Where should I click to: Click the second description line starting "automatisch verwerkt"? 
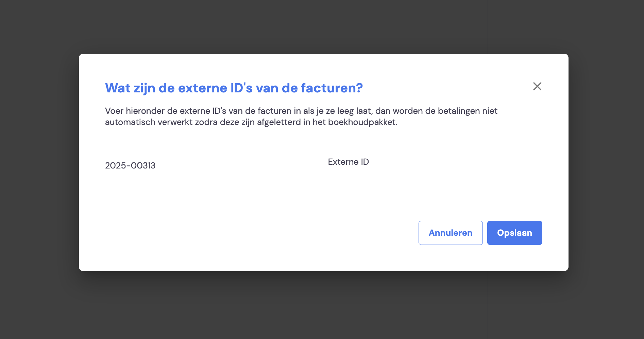pos(251,122)
